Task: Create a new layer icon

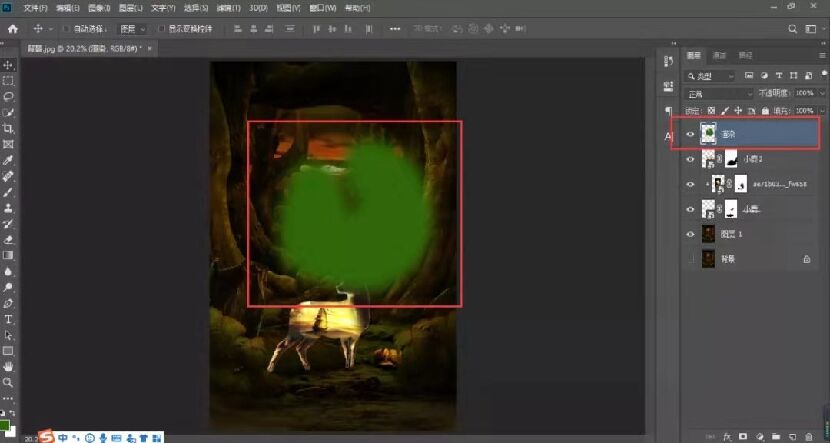Action: point(792,437)
